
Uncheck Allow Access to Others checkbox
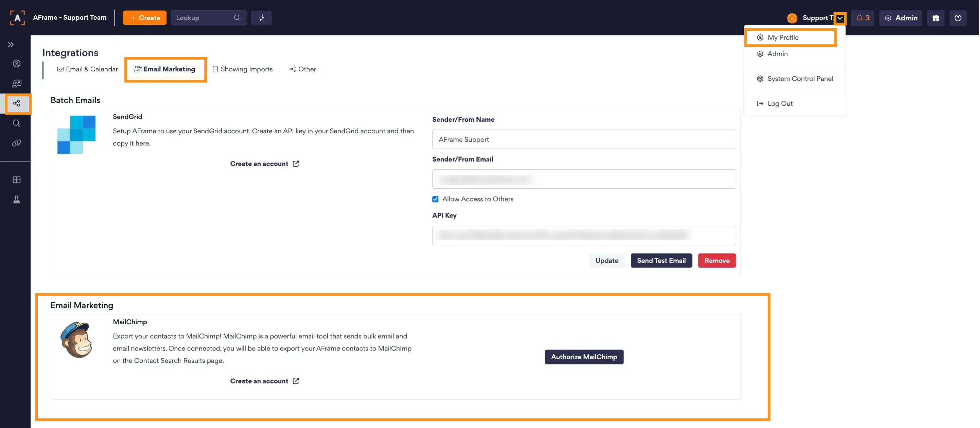tap(435, 199)
